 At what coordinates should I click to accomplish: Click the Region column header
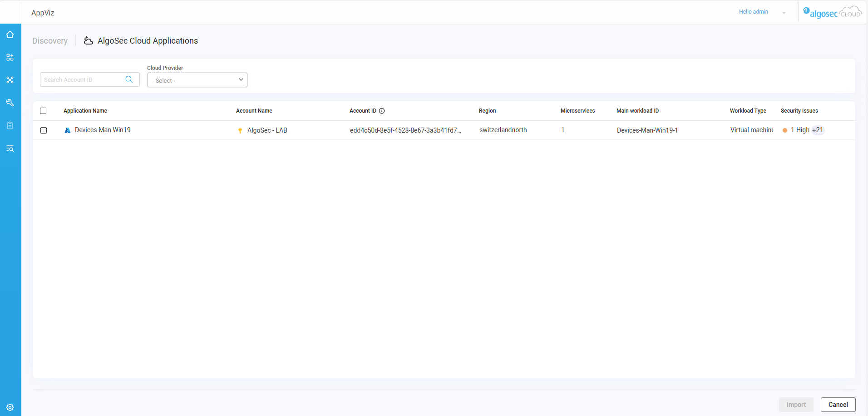coord(488,111)
